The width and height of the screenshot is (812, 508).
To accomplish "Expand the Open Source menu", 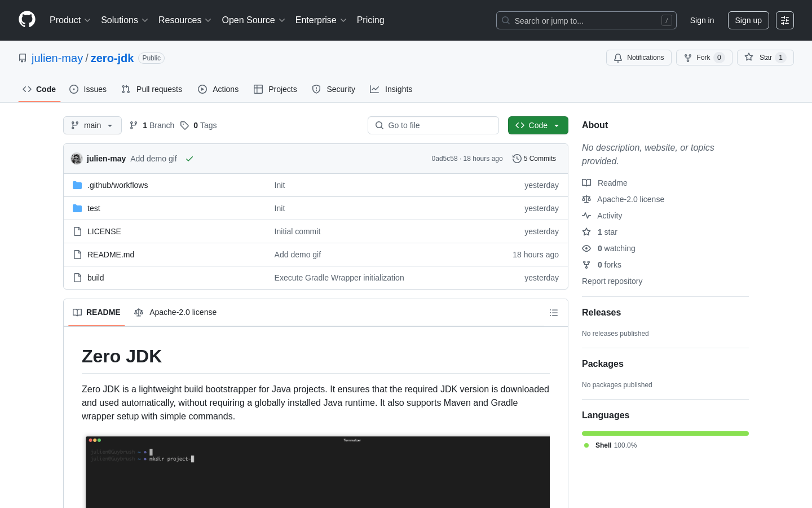I will 254,20.
